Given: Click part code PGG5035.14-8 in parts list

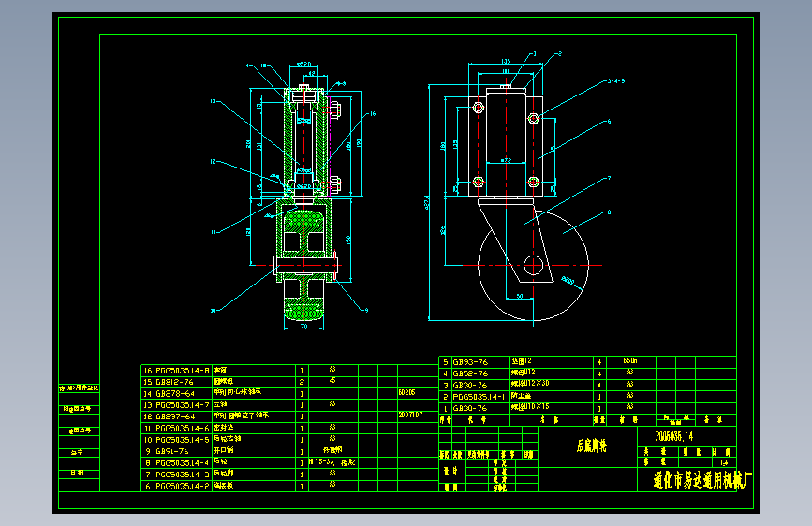Looking at the screenshot, I should tap(183, 371).
